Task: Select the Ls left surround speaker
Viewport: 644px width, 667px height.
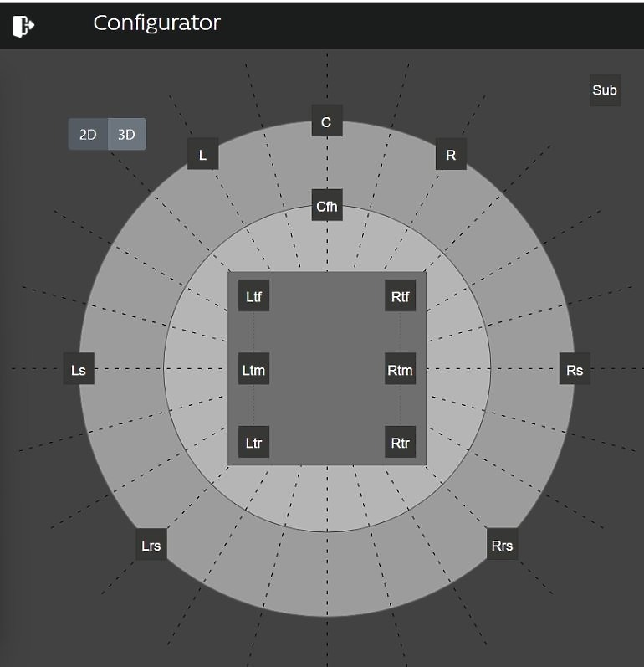Action: [x=79, y=369]
